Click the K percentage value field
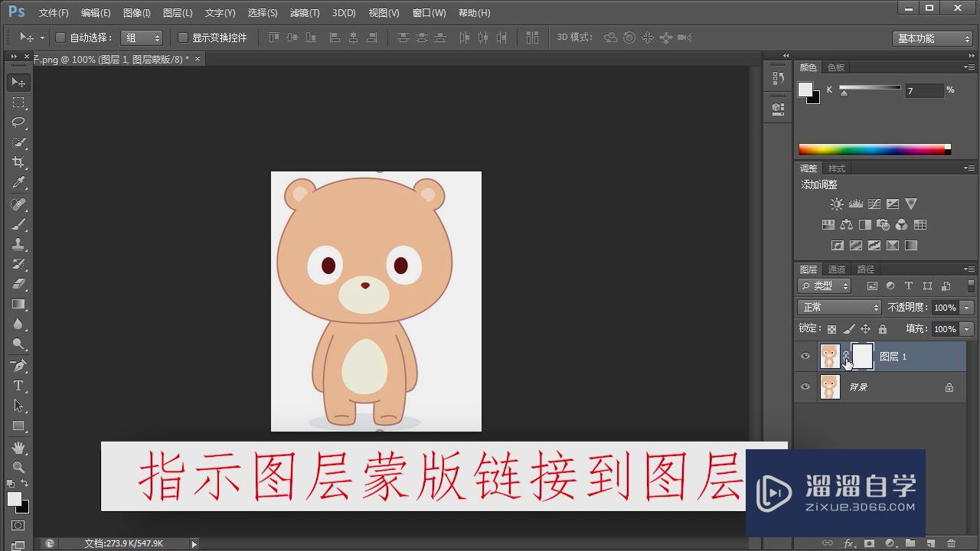 pyautogui.click(x=924, y=90)
